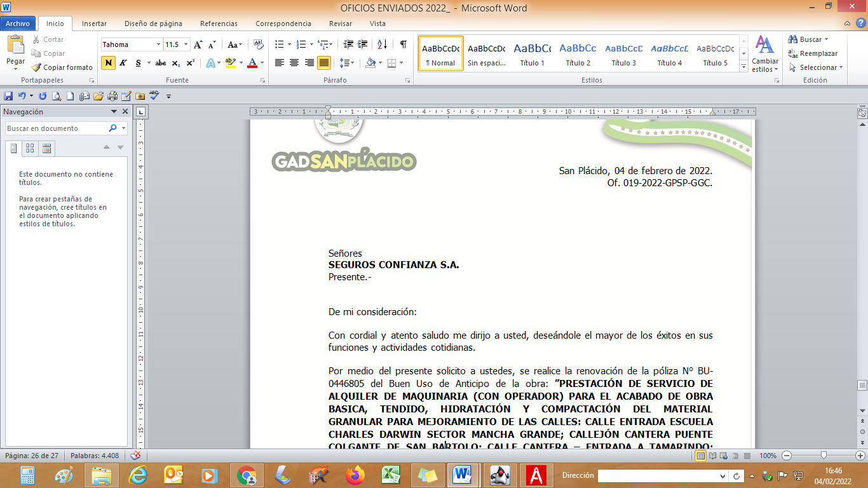Image resolution: width=868 pixels, height=488 pixels.
Task: Toggle justified text alignment
Action: coord(324,63)
